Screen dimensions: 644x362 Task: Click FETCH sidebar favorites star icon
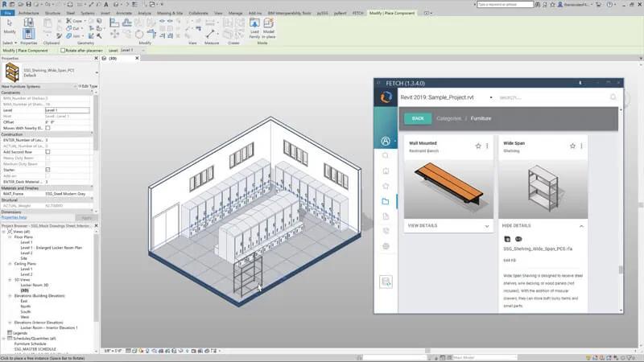(386, 186)
